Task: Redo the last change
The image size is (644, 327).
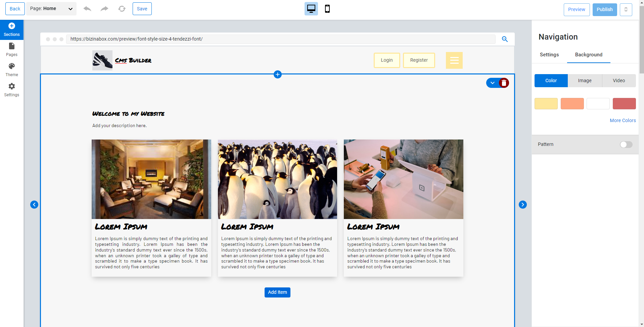Action: click(104, 9)
